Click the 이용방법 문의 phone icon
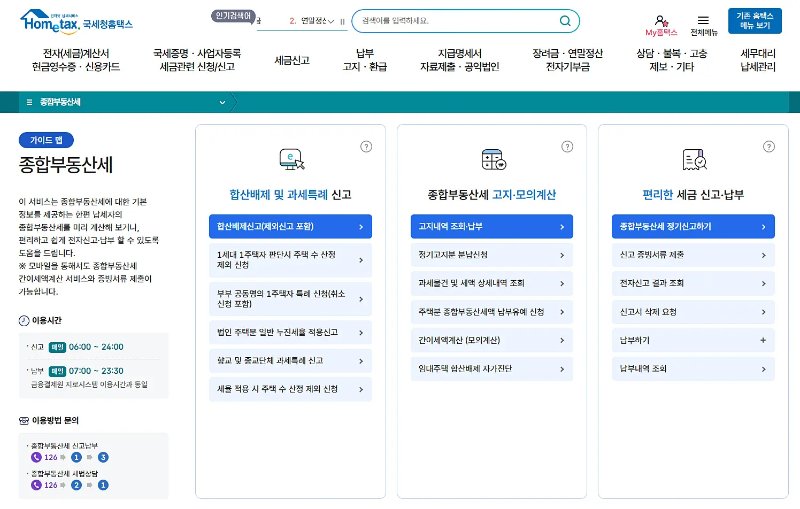Image resolution: width=800 pixels, height=509 pixels. 24,420
